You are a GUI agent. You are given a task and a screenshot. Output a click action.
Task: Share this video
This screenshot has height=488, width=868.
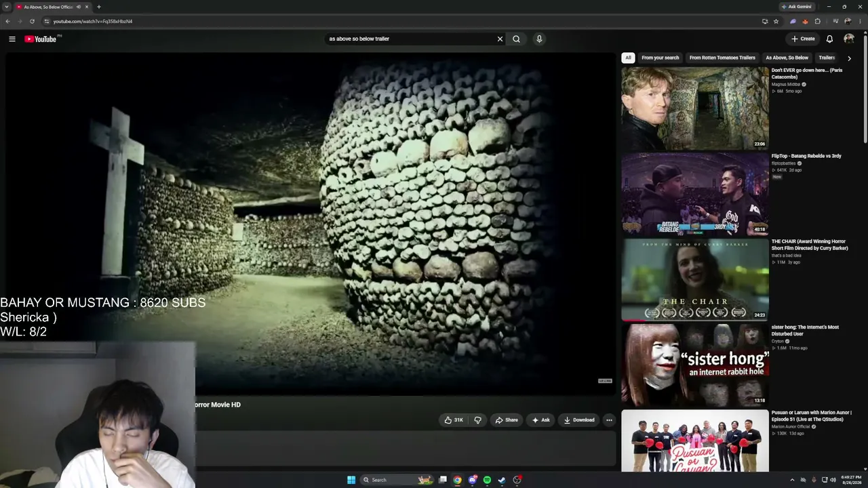(507, 420)
